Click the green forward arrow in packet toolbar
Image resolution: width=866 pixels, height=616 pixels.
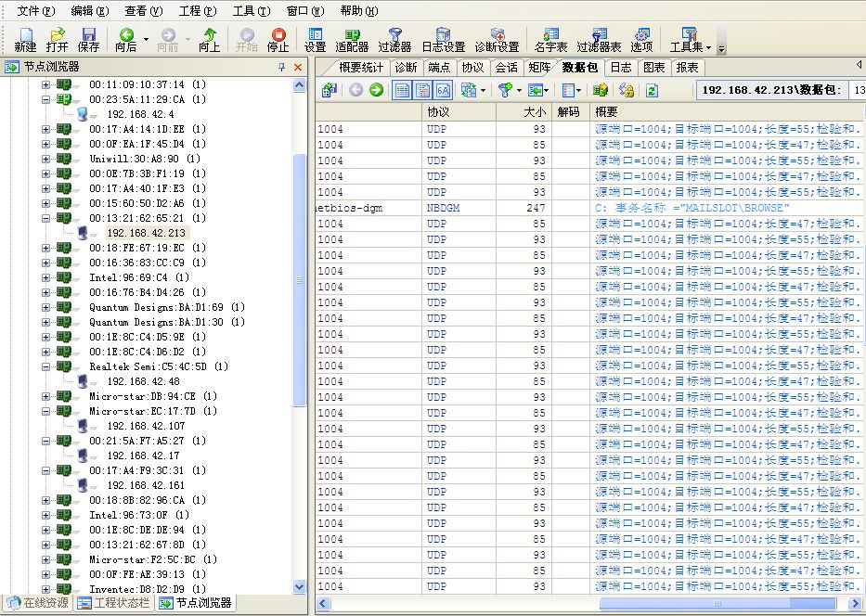(x=376, y=90)
